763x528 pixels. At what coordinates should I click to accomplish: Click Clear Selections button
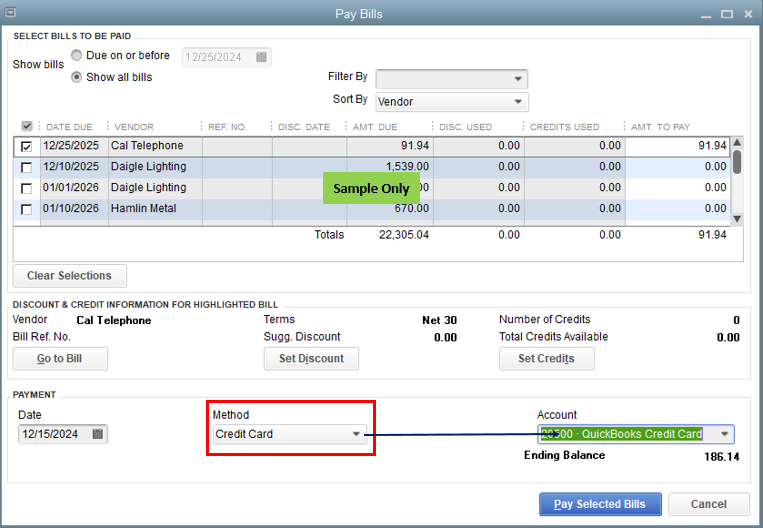70,275
